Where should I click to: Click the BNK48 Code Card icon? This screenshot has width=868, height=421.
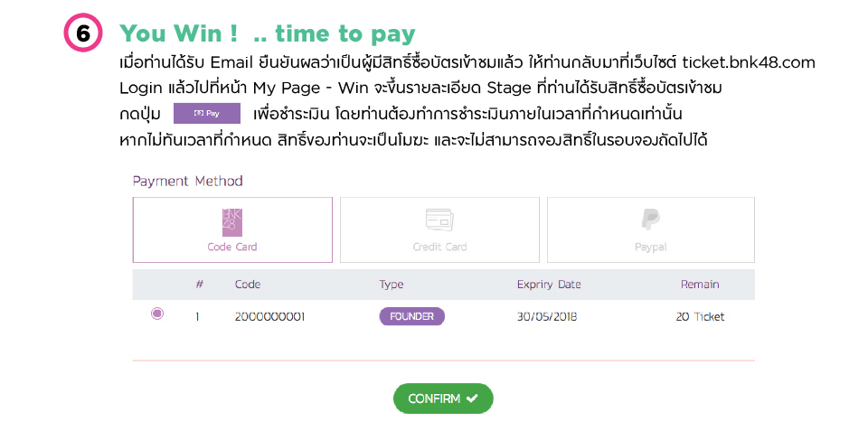click(x=232, y=221)
